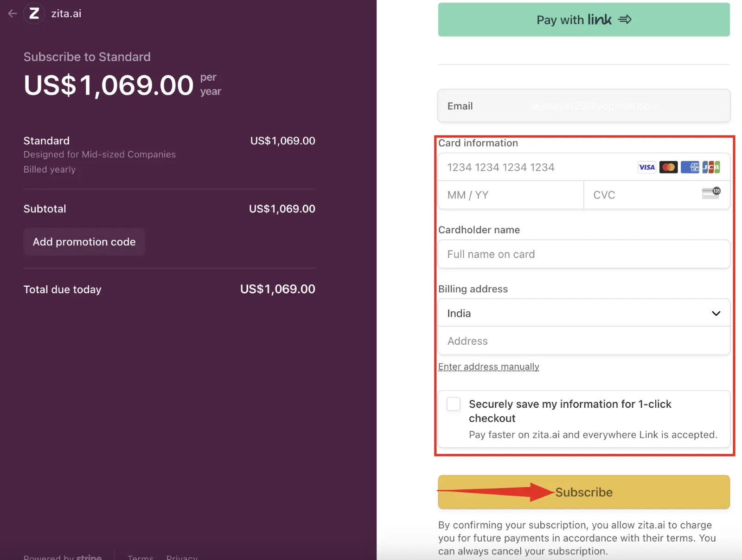Expand the billing country chevron arrow
Viewport: 742px width, 560px height.
[716, 314]
